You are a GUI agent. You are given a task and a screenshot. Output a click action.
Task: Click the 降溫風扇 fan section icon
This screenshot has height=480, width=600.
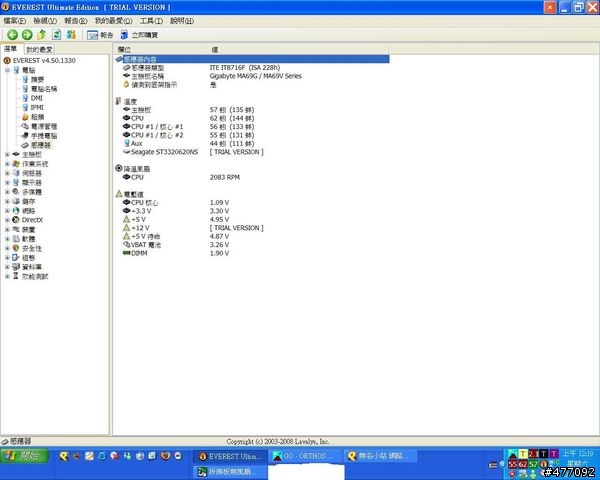tap(119, 168)
